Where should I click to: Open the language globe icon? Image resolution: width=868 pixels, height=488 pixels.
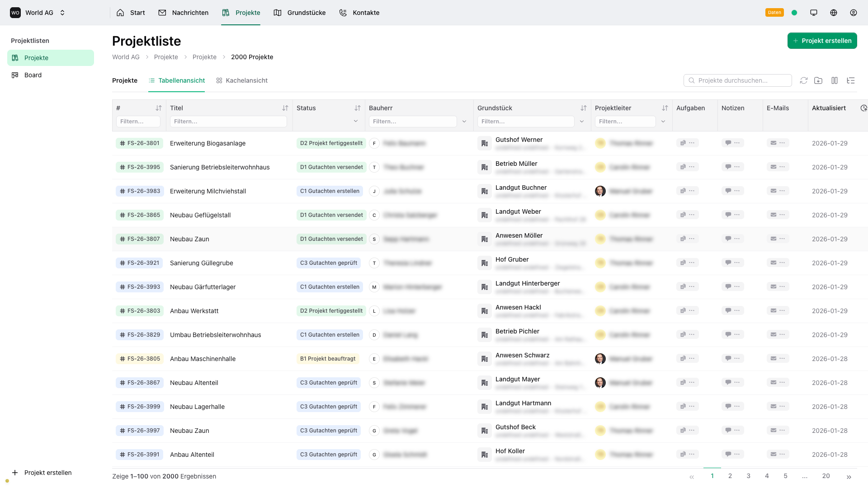[x=834, y=12]
